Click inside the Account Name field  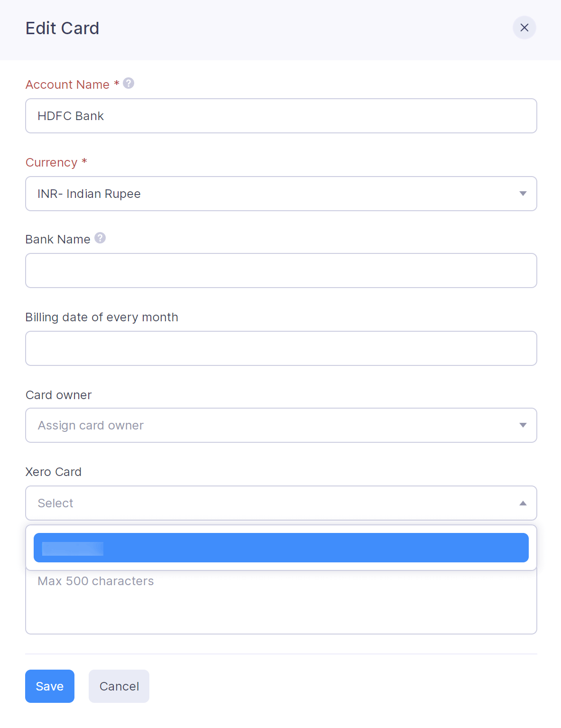point(281,116)
